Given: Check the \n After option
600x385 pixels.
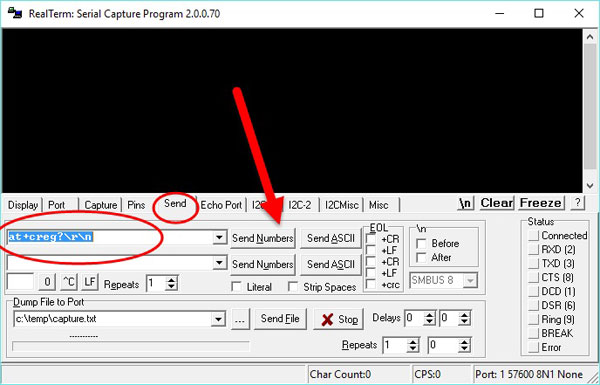Looking at the screenshot, I should click(x=421, y=258).
